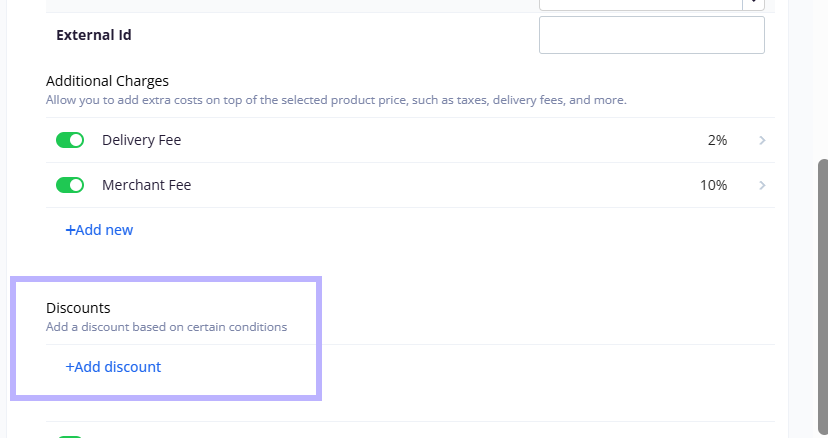The height and width of the screenshot is (438, 828).
Task: Select the 2% Delivery Fee value
Action: [717, 140]
